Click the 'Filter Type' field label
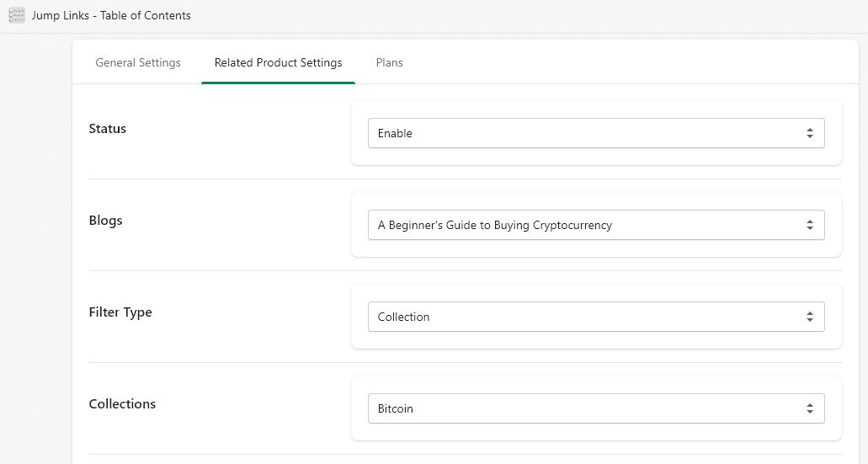The height and width of the screenshot is (464, 868). [120, 312]
